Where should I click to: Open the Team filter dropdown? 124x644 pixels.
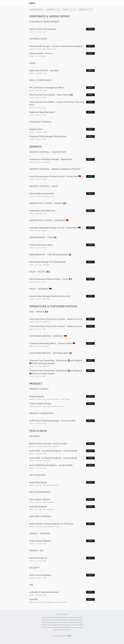[x=69, y=9]
